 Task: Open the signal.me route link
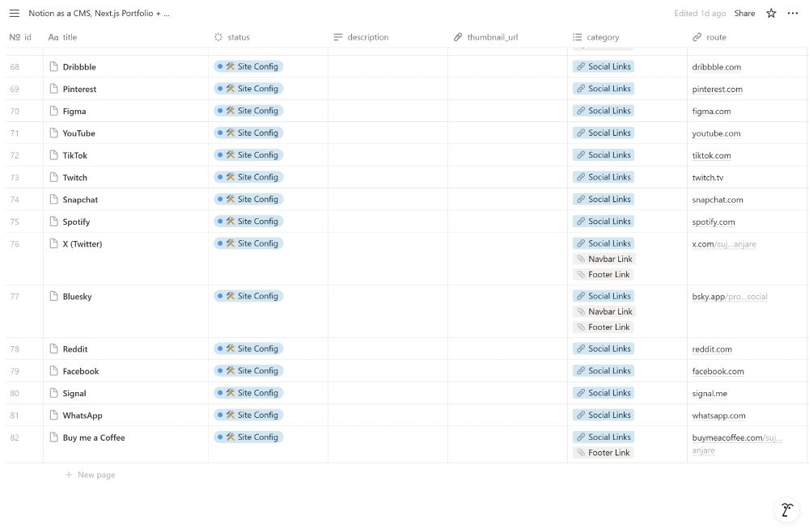pyautogui.click(x=709, y=394)
